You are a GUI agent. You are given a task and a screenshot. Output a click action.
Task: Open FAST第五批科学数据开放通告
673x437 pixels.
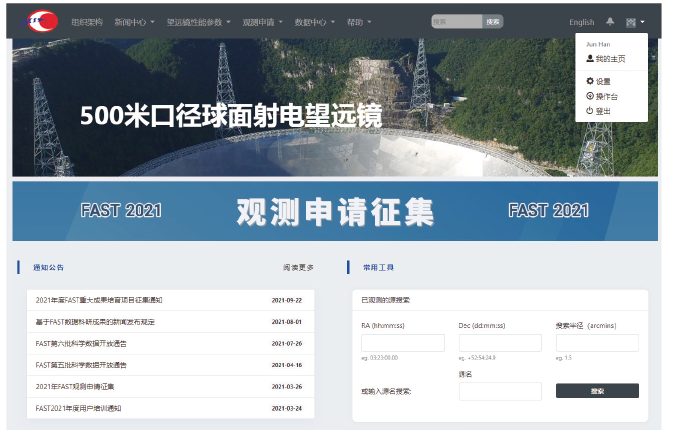(x=170, y=365)
